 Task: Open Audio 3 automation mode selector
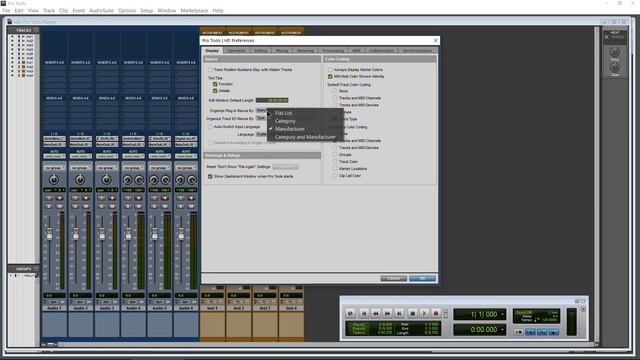click(x=107, y=156)
